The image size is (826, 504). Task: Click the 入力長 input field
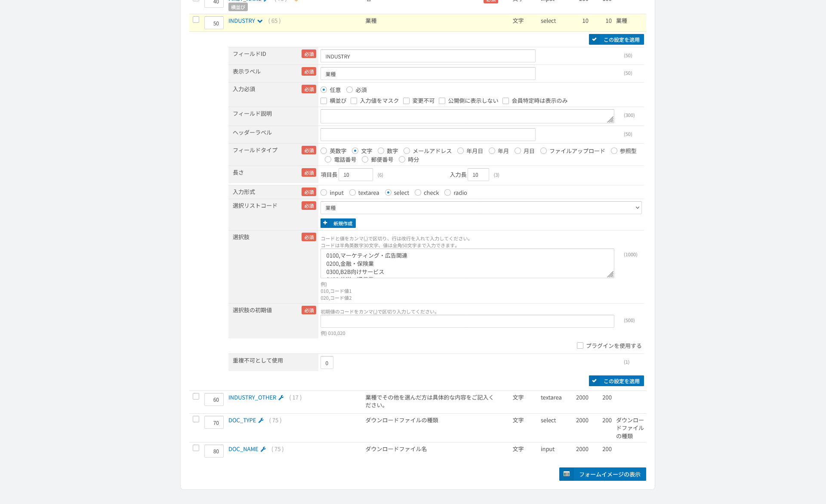pyautogui.click(x=478, y=175)
